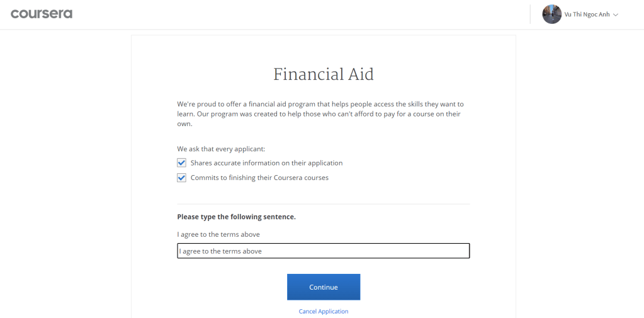Click the Financial Aid heading
This screenshot has height=318, width=644.
click(x=324, y=74)
